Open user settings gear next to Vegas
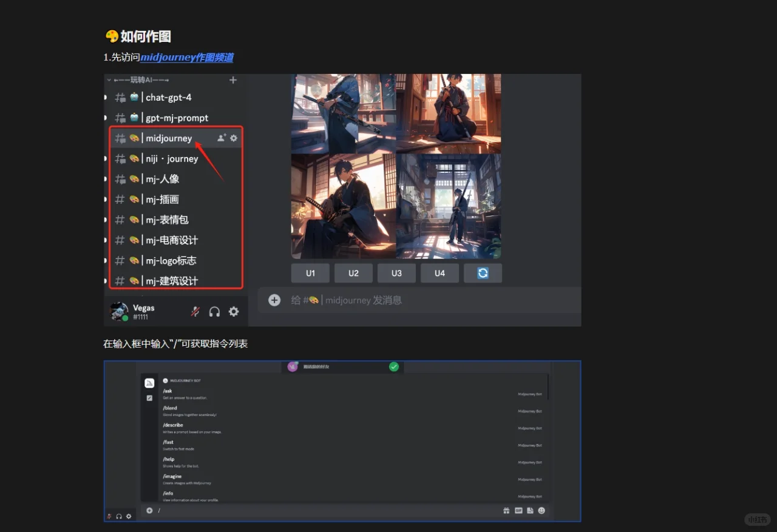Image resolution: width=777 pixels, height=532 pixels. point(234,312)
